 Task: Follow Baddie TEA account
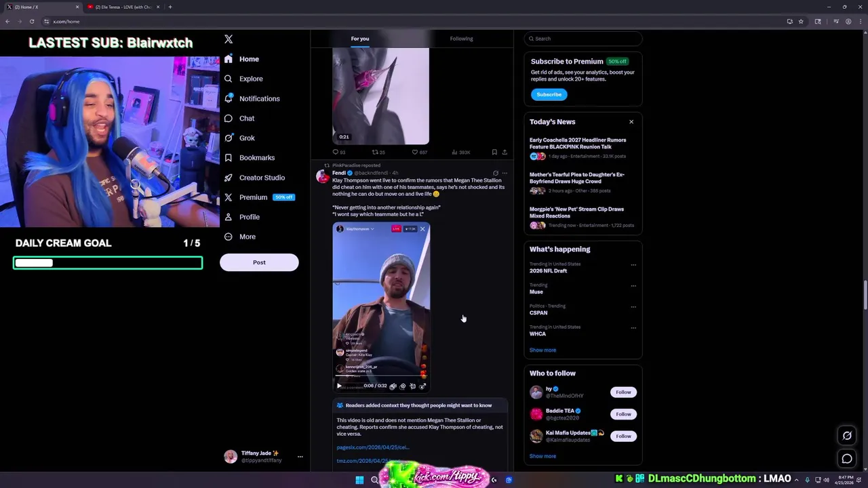tap(623, 414)
